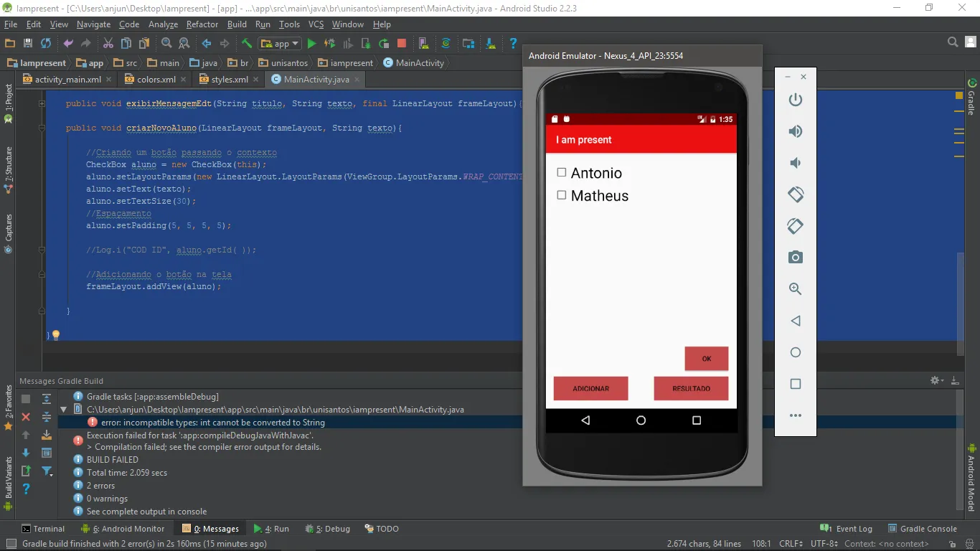Stop the running process with the red square

402,44
